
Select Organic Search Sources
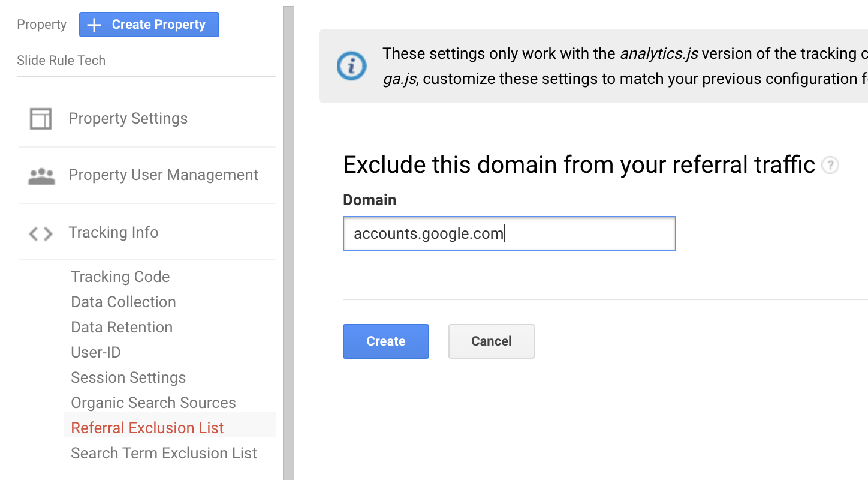click(153, 403)
